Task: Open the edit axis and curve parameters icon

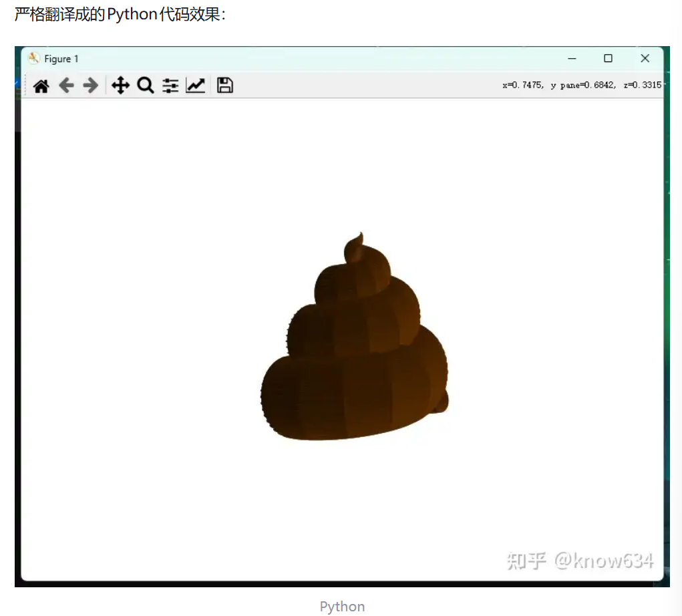Action: tap(195, 86)
